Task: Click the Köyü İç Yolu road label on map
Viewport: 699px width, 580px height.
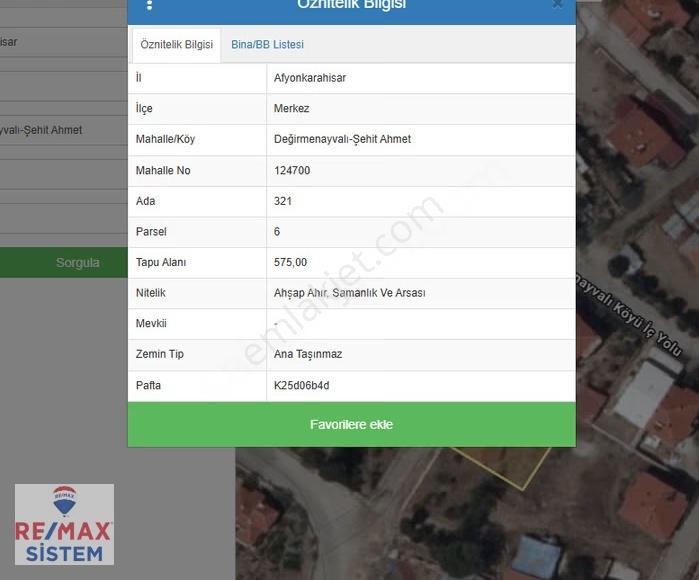Action: pyautogui.click(x=629, y=315)
